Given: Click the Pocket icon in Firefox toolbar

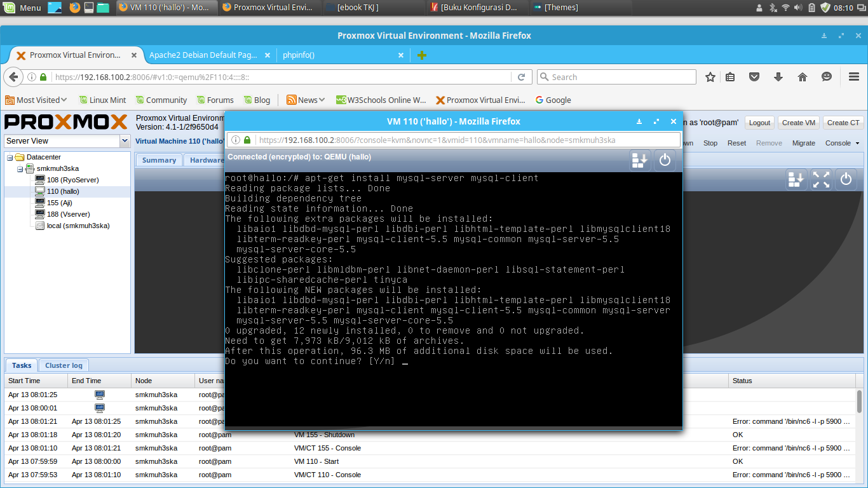Looking at the screenshot, I should 754,77.
